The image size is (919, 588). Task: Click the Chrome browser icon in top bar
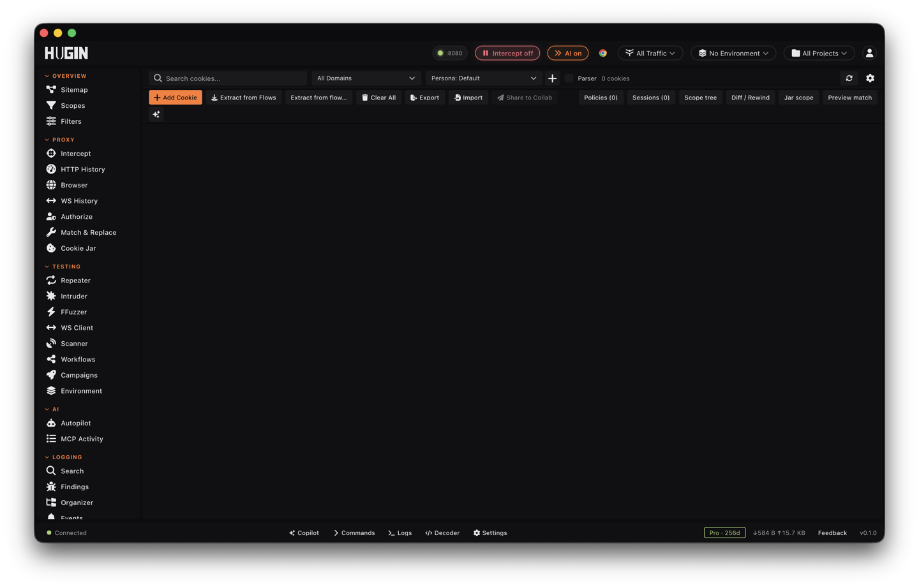602,53
